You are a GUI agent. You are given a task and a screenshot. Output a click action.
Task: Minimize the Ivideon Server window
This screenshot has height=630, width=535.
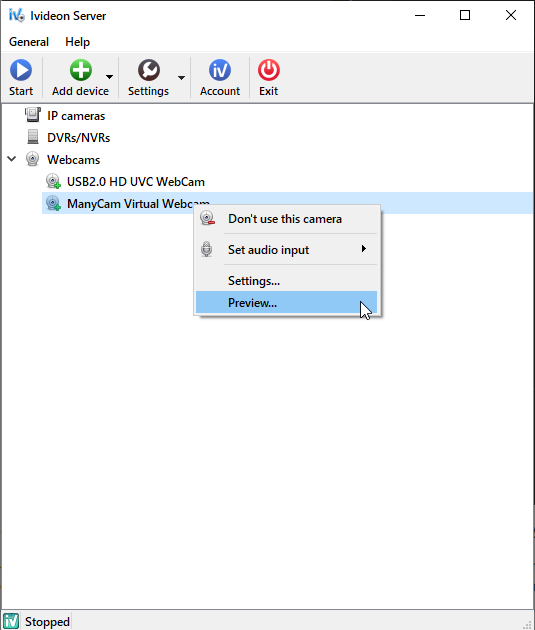point(420,15)
